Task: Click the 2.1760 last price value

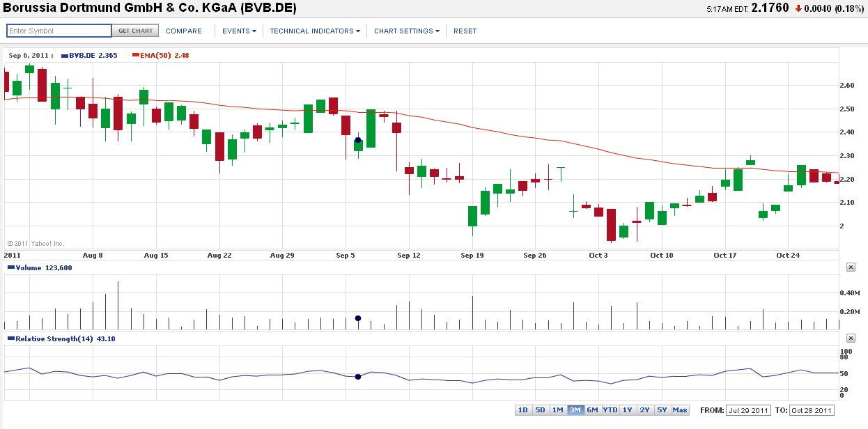Action: 770,8
